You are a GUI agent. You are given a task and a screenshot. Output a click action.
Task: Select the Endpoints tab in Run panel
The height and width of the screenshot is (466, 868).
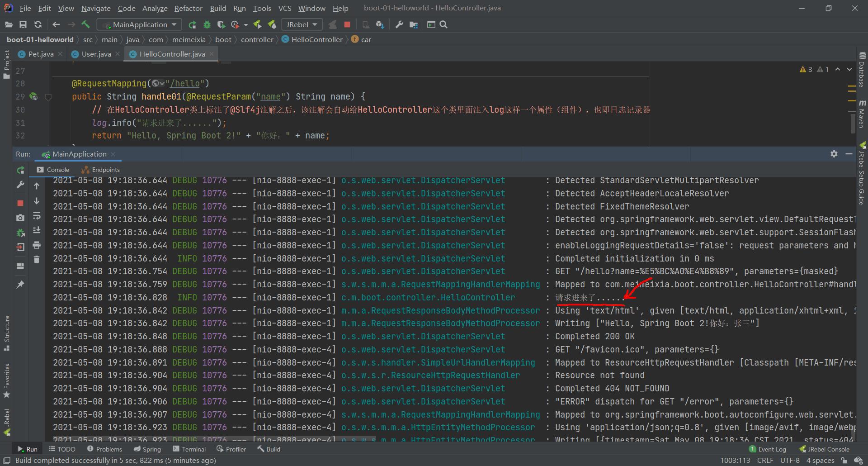tap(100, 170)
